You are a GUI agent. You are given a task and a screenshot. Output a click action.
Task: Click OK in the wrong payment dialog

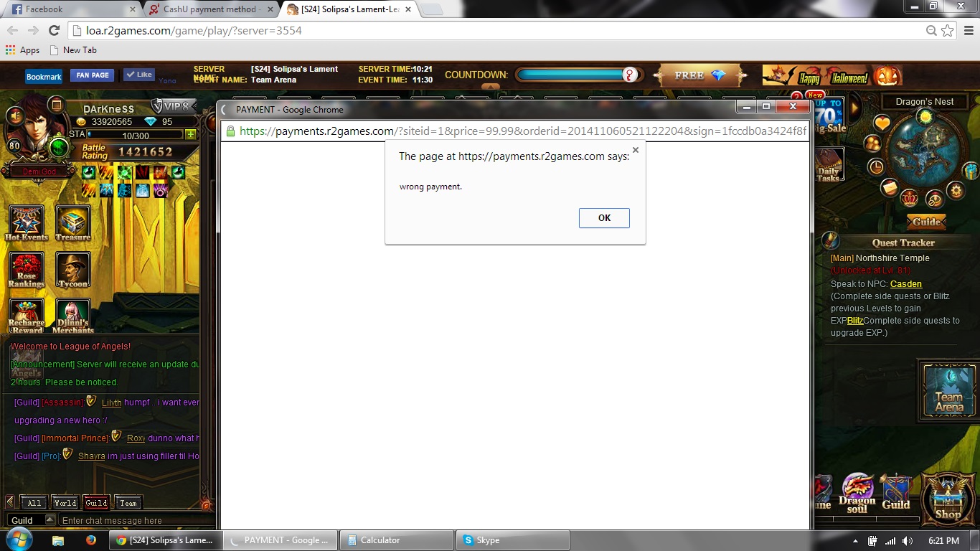point(604,218)
